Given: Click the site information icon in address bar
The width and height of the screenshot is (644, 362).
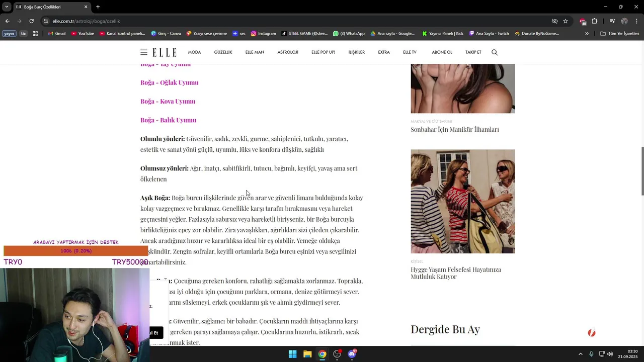Looking at the screenshot, I should coord(46,21).
